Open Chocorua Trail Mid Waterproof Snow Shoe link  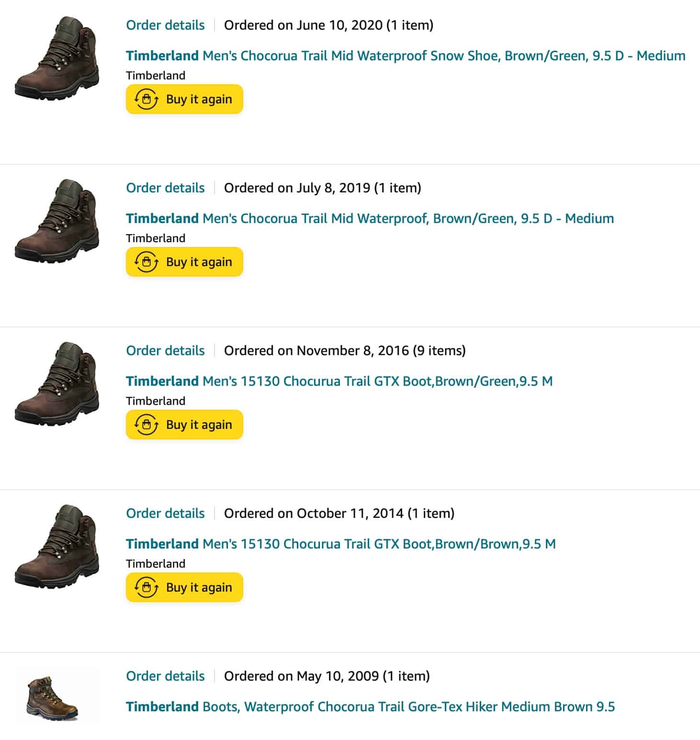405,56
